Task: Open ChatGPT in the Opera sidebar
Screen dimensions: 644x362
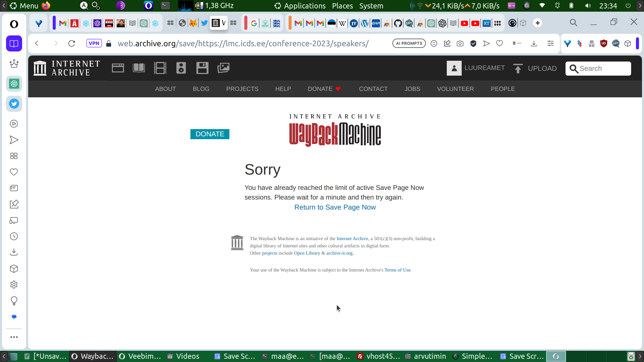Action: click(x=14, y=84)
